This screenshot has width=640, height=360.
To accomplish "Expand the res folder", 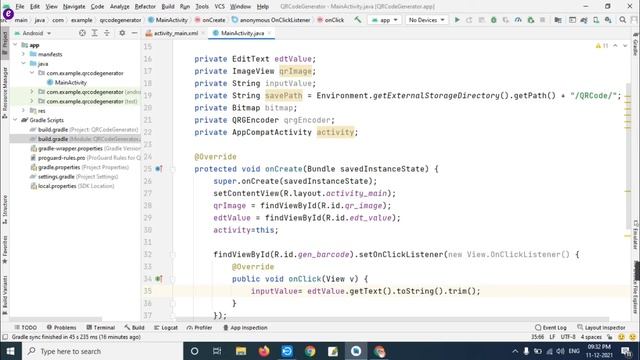I will (24, 111).
